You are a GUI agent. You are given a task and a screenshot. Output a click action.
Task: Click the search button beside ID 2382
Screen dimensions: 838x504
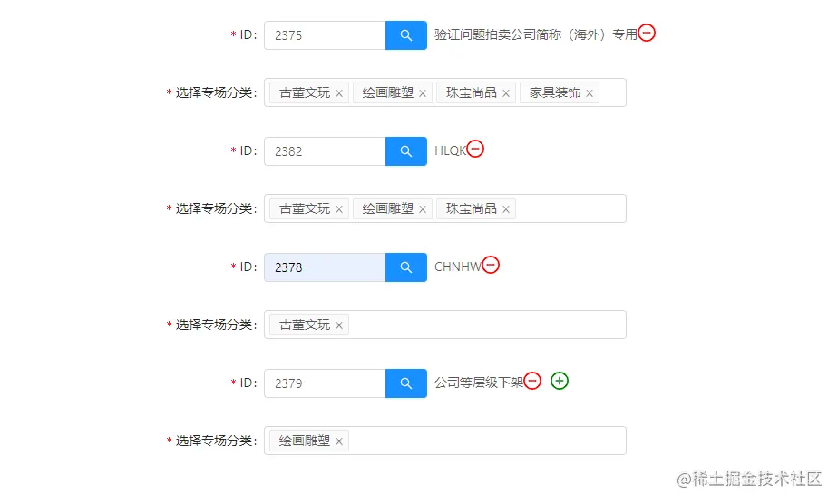[x=405, y=151]
